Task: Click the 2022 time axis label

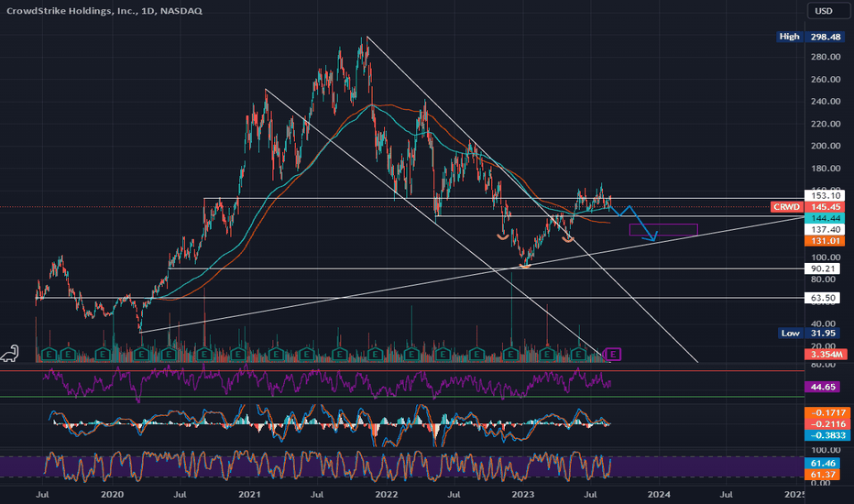Action: 386,495
